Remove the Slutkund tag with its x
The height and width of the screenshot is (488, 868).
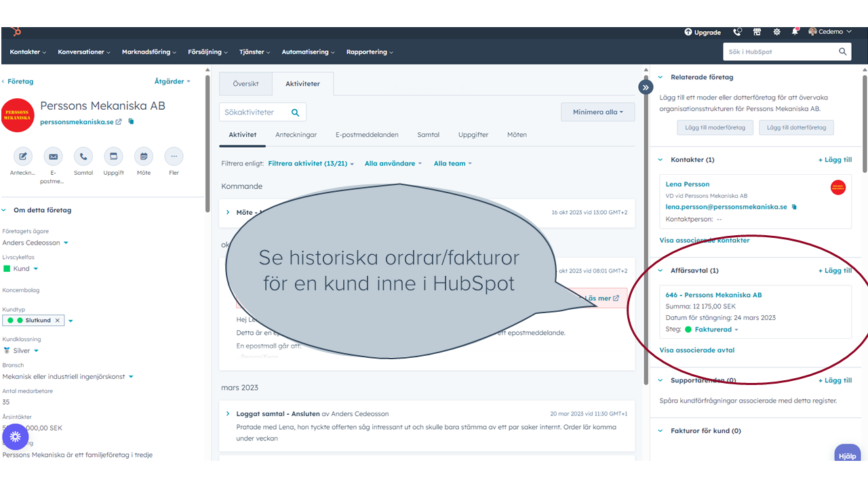point(58,321)
